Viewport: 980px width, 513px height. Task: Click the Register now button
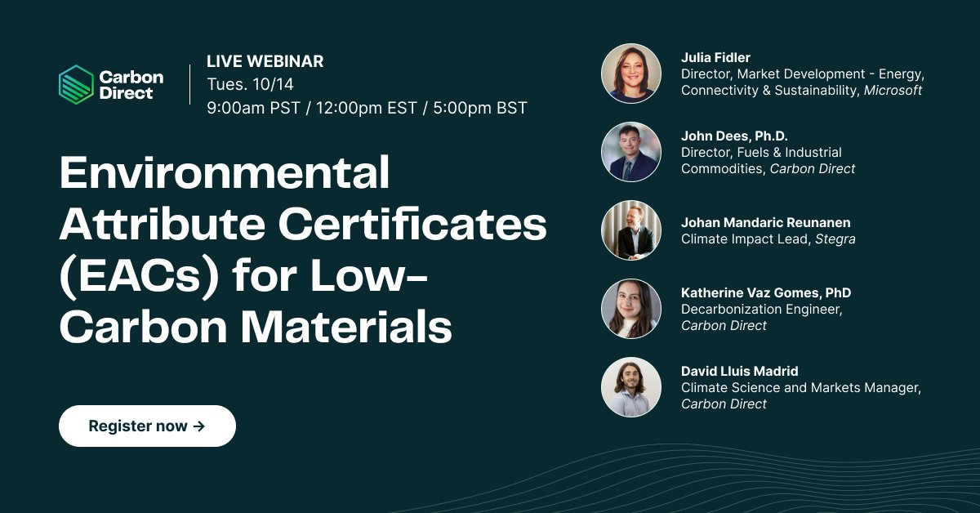pyautogui.click(x=147, y=426)
